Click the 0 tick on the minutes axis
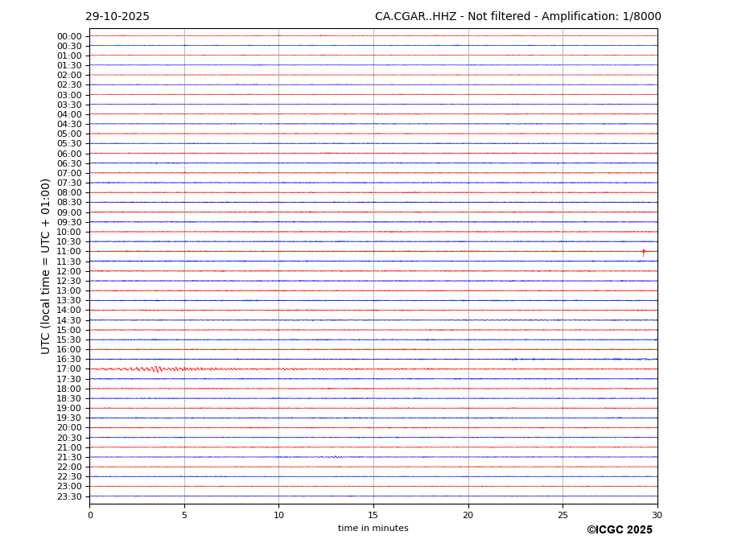The image size is (746, 560). point(90,515)
